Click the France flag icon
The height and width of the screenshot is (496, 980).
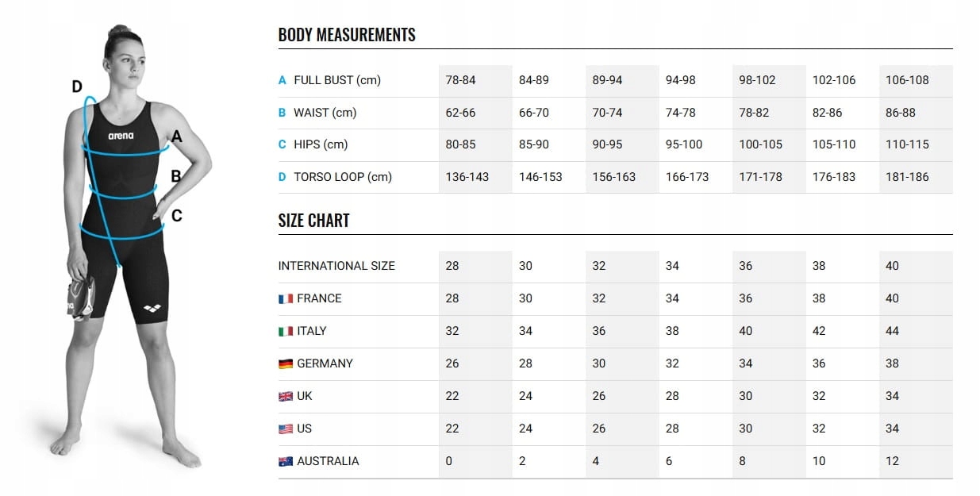[286, 299]
